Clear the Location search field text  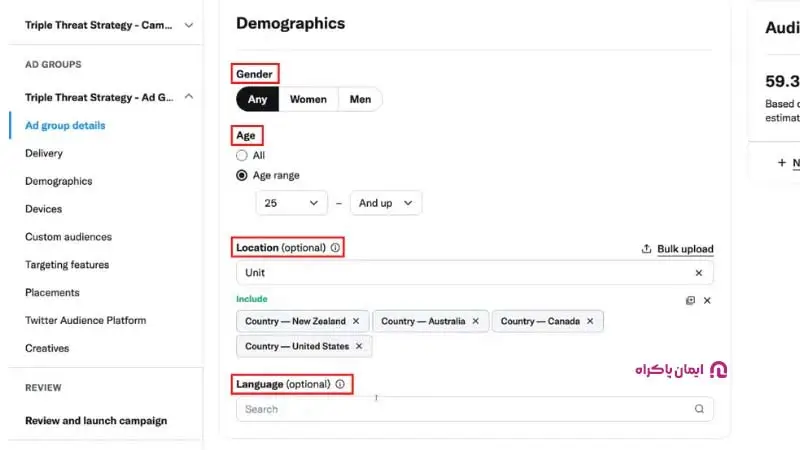pos(698,273)
